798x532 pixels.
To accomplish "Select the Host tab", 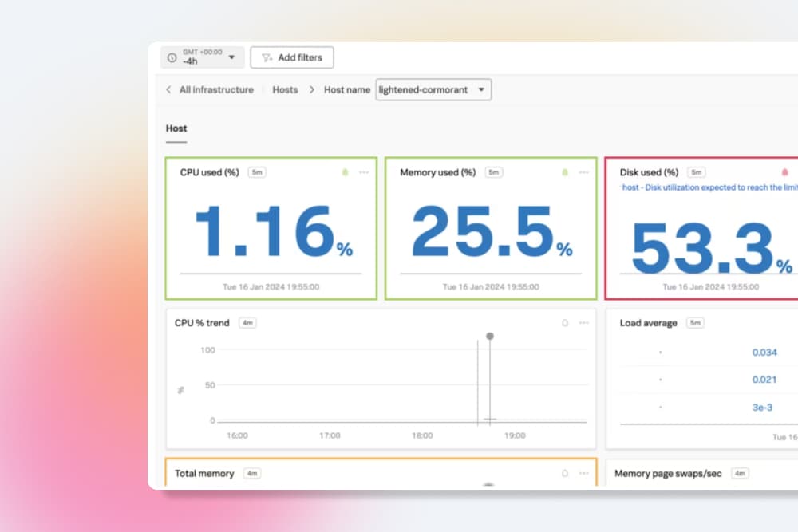I will (x=176, y=128).
